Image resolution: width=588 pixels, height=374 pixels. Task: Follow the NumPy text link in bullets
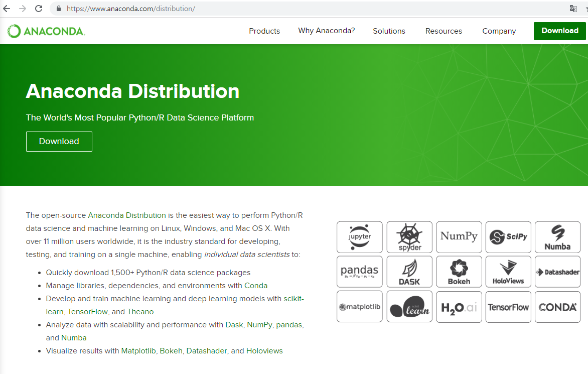point(259,325)
